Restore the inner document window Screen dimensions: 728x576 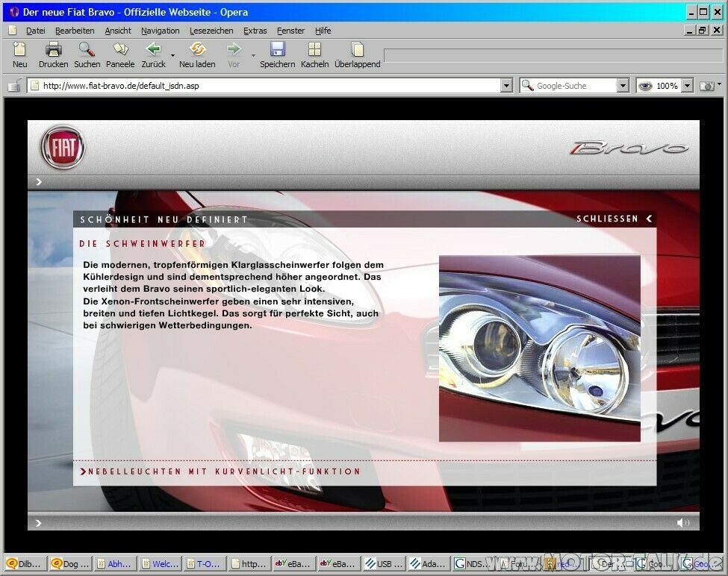tap(703, 31)
